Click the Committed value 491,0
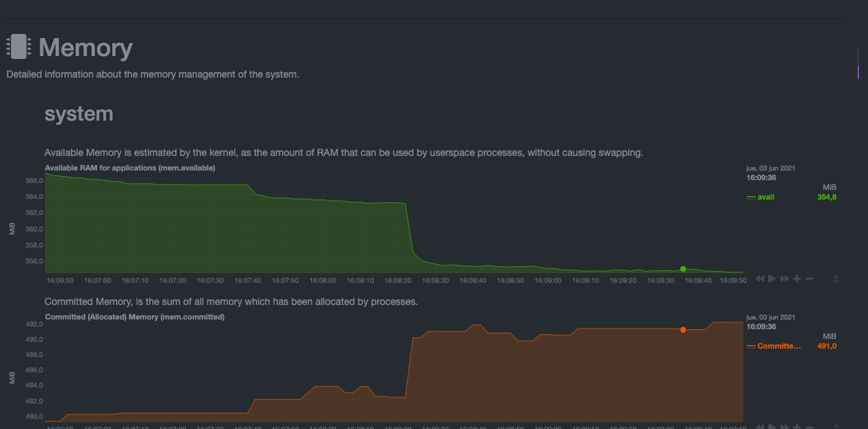This screenshot has width=868, height=429. [x=826, y=346]
